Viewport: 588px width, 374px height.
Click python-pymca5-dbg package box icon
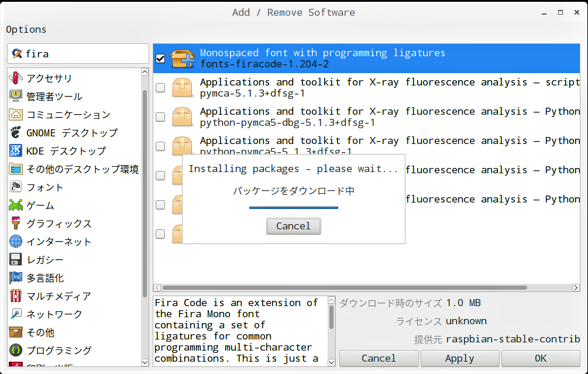click(x=182, y=117)
